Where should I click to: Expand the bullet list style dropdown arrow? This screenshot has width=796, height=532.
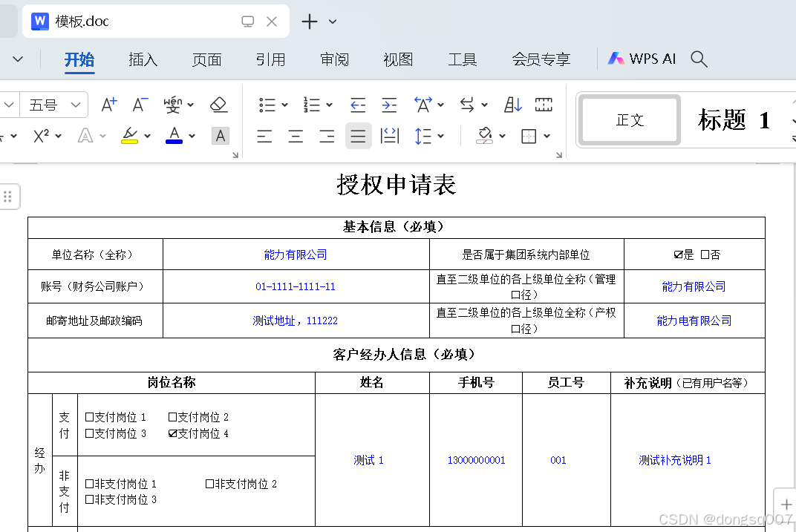[285, 105]
